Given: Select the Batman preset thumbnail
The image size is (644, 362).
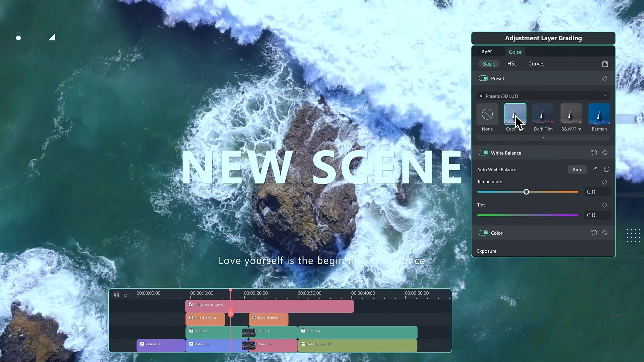Looking at the screenshot, I should [599, 115].
